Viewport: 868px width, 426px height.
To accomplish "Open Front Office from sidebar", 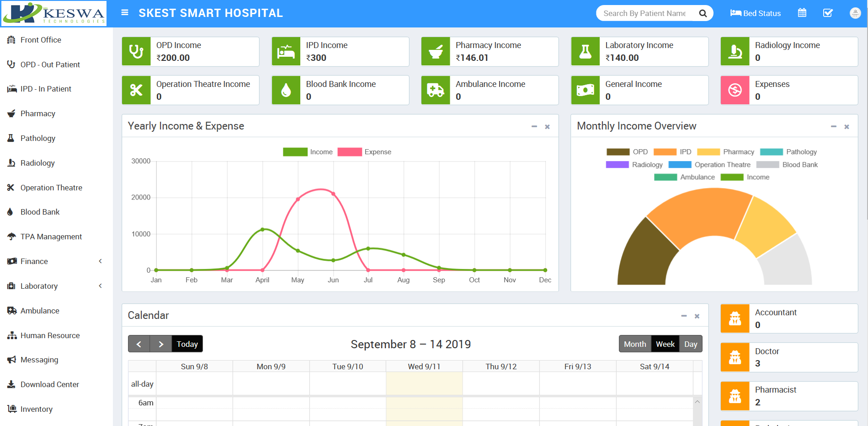I will (x=41, y=40).
